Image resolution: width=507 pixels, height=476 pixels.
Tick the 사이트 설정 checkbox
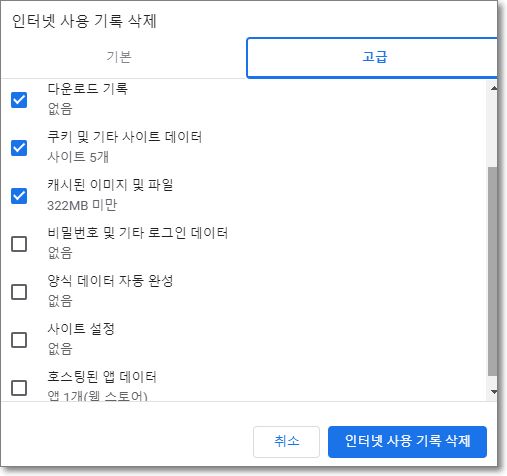click(x=19, y=340)
